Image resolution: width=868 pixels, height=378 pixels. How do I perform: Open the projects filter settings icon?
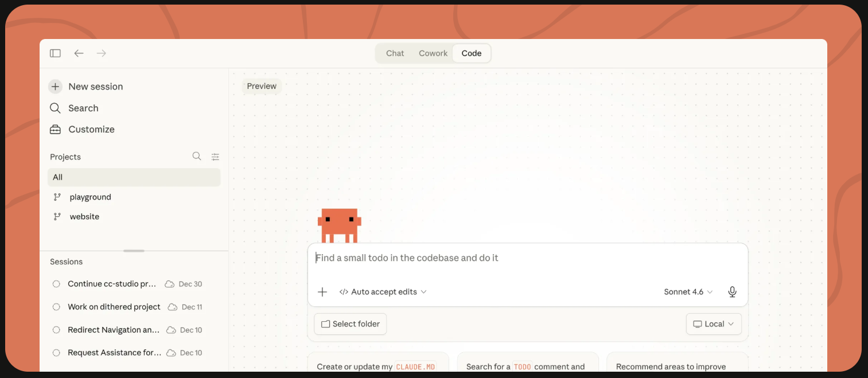point(215,157)
